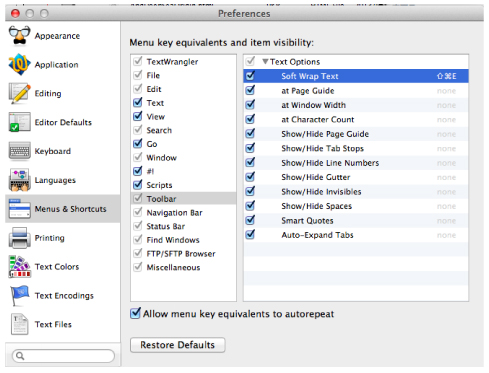Open the Printing printer icon

tap(20, 238)
